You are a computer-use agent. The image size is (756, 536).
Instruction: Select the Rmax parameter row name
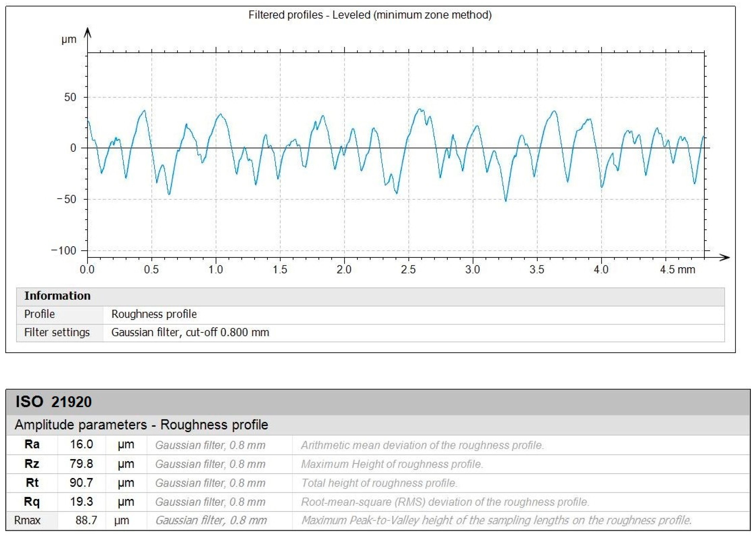click(27, 520)
